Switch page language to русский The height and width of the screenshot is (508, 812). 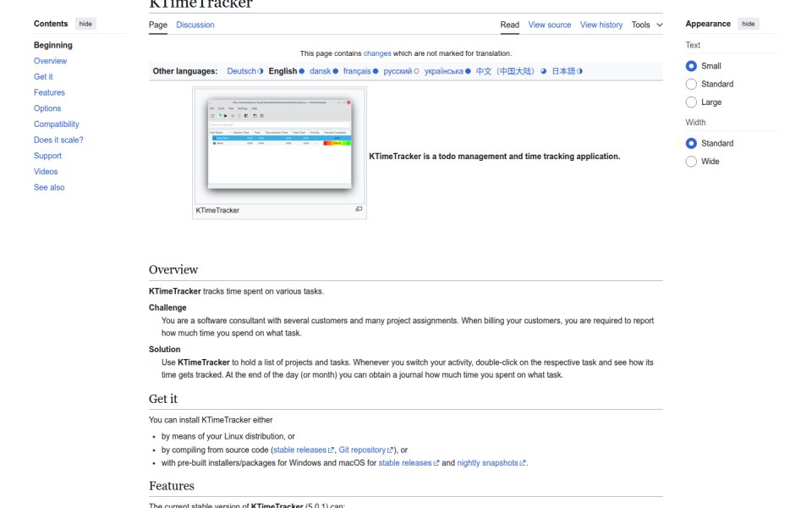point(398,71)
